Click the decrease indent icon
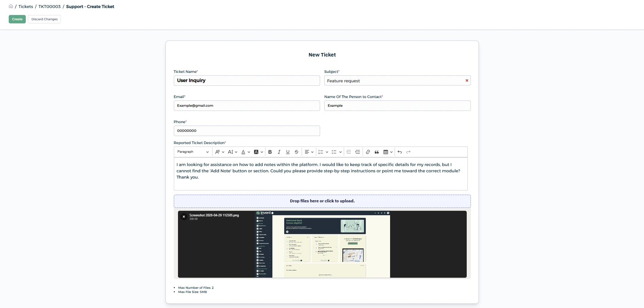Image resolution: width=644 pixels, height=308 pixels. pyautogui.click(x=349, y=152)
